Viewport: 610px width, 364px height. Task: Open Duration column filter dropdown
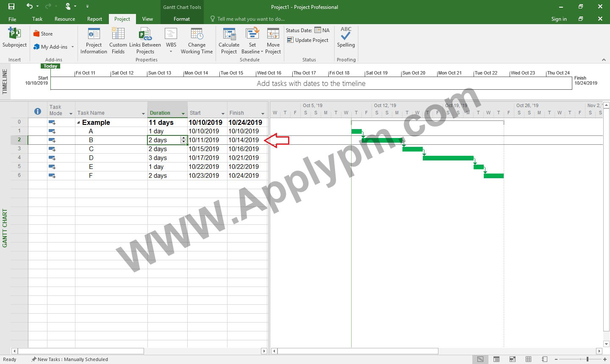pos(183,113)
